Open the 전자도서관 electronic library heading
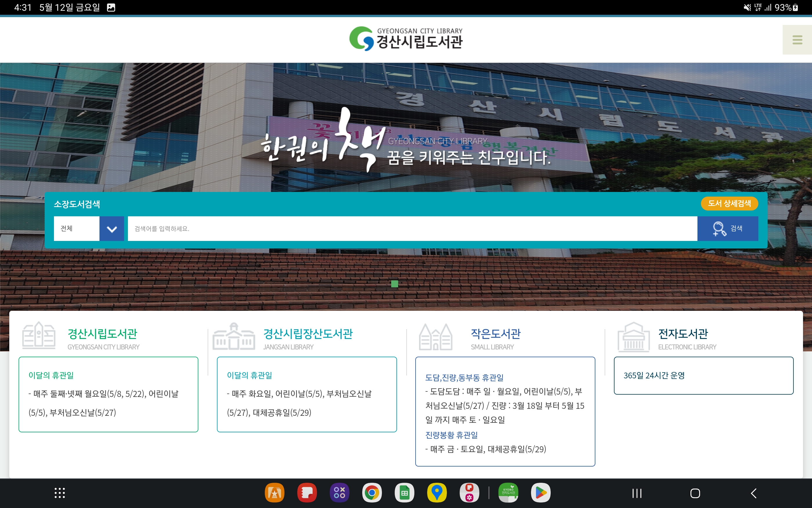Screen dimensions: 812x508 pyautogui.click(x=683, y=334)
